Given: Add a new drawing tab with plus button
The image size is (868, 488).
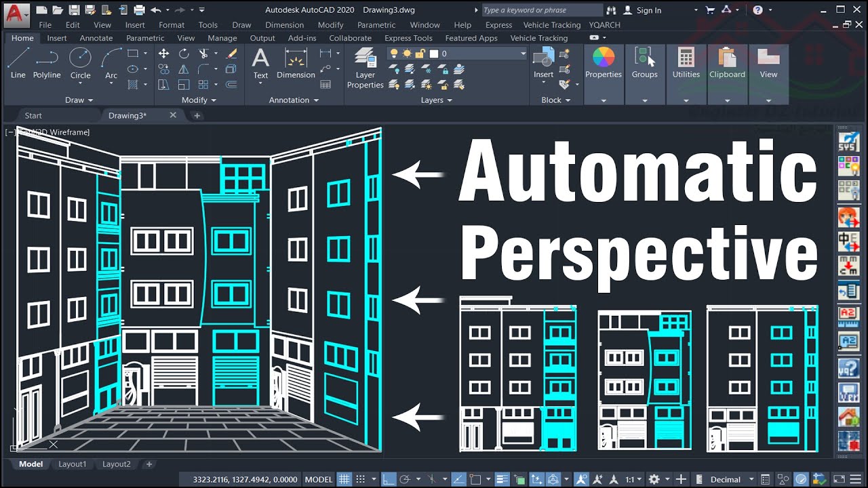Looking at the screenshot, I should click(x=197, y=116).
